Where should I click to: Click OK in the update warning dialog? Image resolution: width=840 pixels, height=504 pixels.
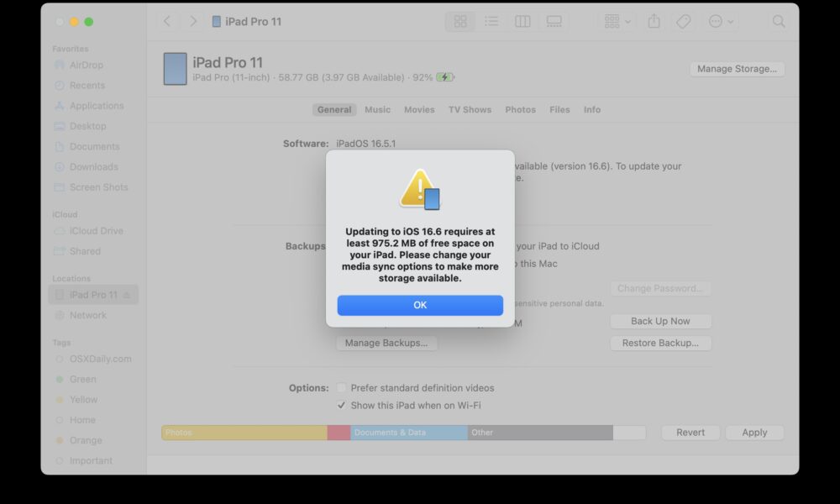coord(420,305)
